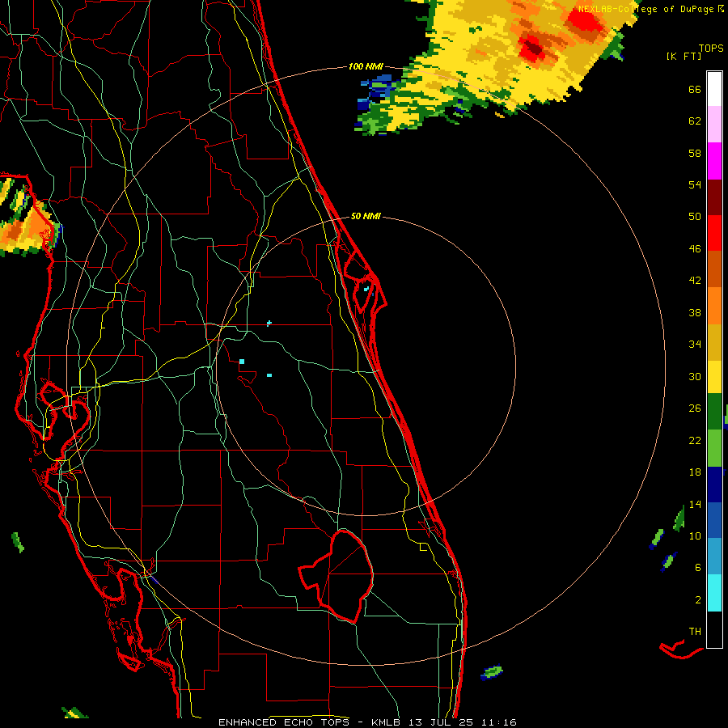This screenshot has width=728, height=728.
Task: Click the legend value 2
Action: click(698, 600)
